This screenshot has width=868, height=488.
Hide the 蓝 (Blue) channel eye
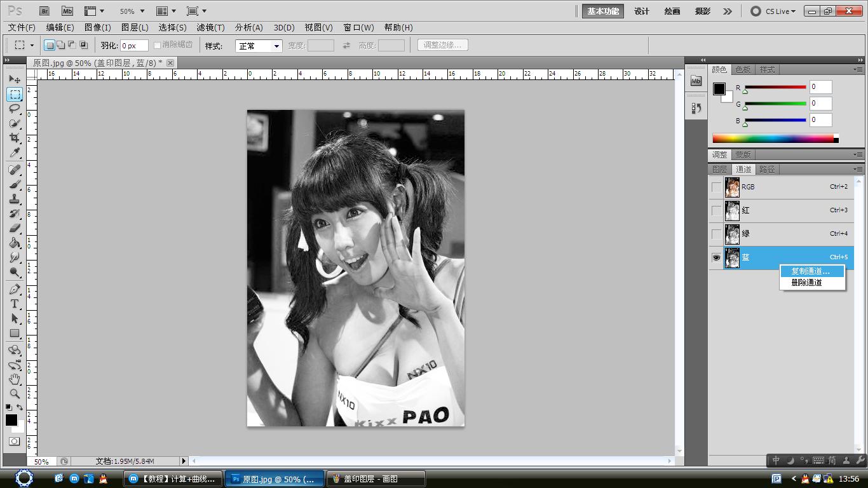(x=716, y=257)
